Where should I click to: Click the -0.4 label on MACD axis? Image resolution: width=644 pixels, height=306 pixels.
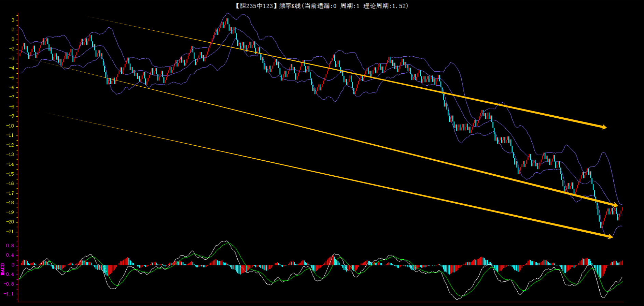tap(9, 274)
